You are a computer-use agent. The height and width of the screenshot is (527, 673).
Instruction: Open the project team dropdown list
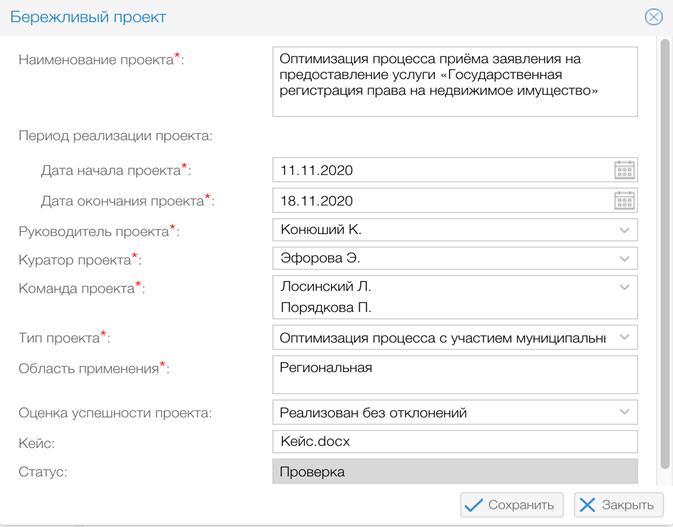click(x=624, y=288)
